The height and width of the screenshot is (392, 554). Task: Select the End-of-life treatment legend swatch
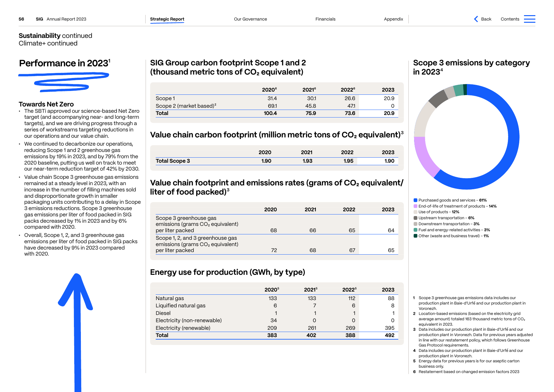[x=416, y=206]
